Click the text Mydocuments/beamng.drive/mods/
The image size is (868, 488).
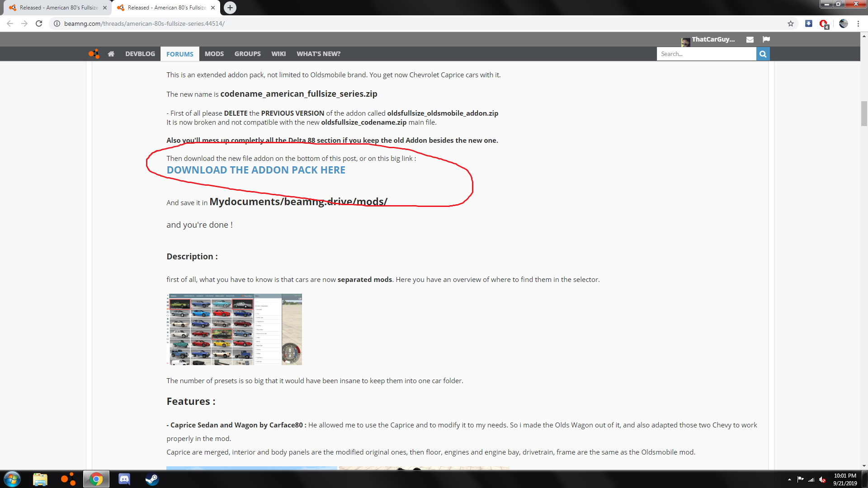tap(298, 202)
